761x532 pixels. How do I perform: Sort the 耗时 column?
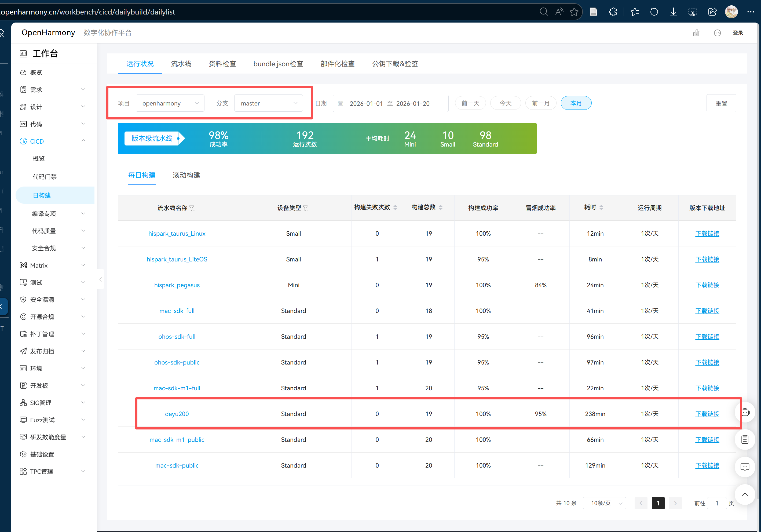tap(601, 207)
